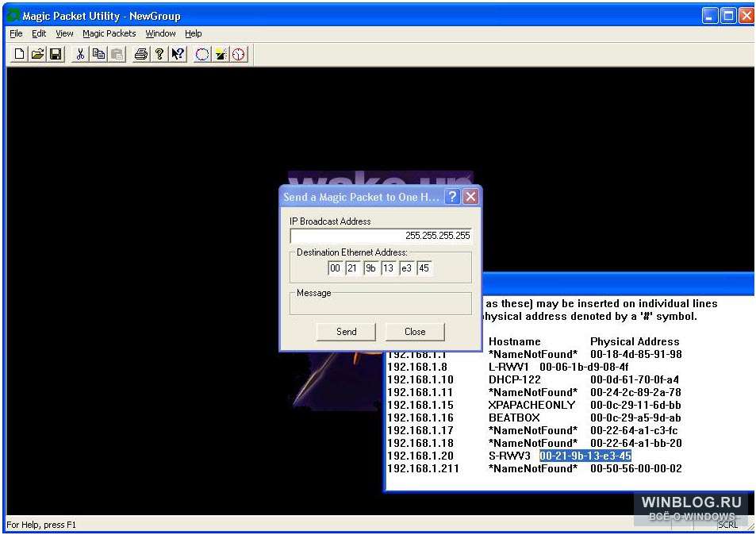The image size is (756, 535).
Task: Click the Close button in the dialog
Action: point(415,332)
